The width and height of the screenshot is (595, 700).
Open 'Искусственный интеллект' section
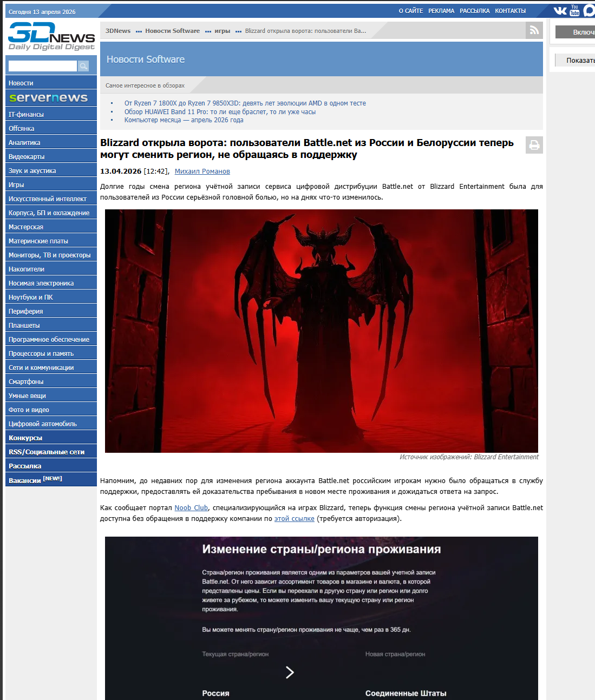(51, 199)
